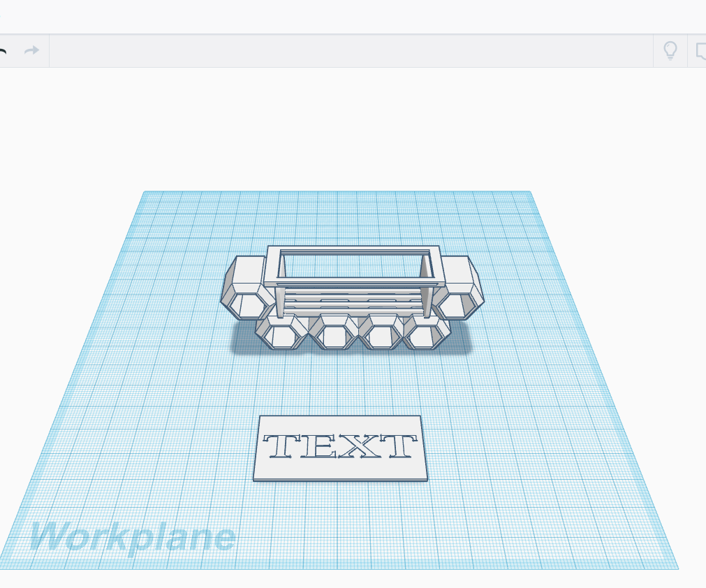Image resolution: width=706 pixels, height=588 pixels.
Task: Click the top rail of the frame model
Action: click(x=353, y=250)
